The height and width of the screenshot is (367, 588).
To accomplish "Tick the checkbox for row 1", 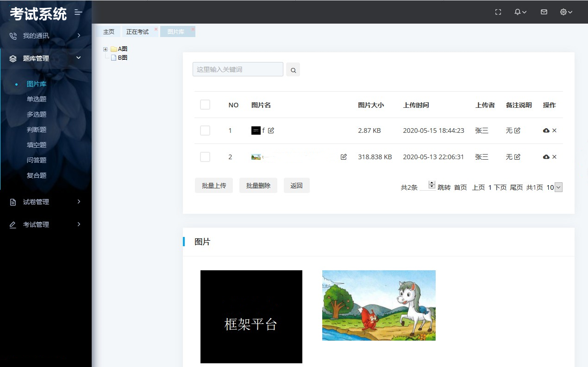I will tap(205, 131).
